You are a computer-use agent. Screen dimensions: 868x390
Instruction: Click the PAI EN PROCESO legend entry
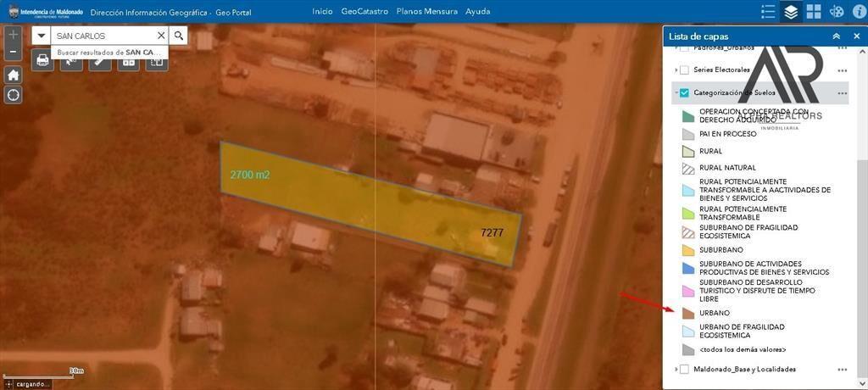pos(727,134)
